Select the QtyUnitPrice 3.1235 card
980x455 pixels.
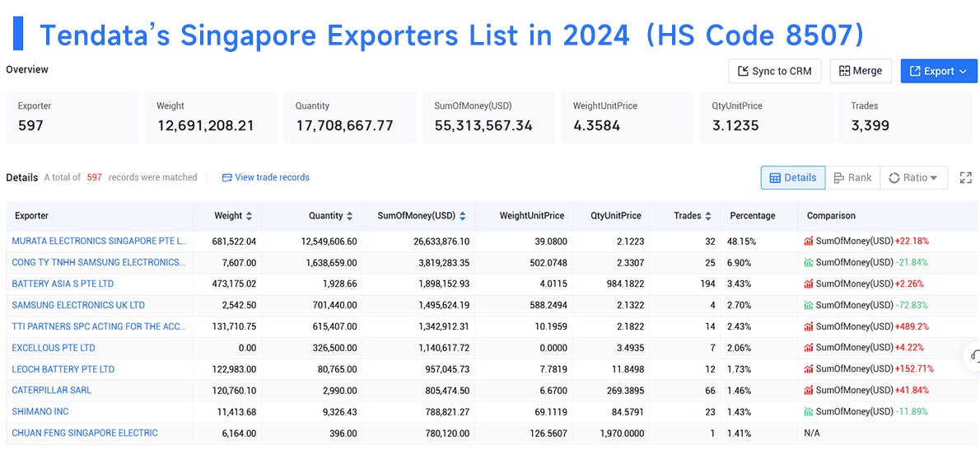point(766,118)
